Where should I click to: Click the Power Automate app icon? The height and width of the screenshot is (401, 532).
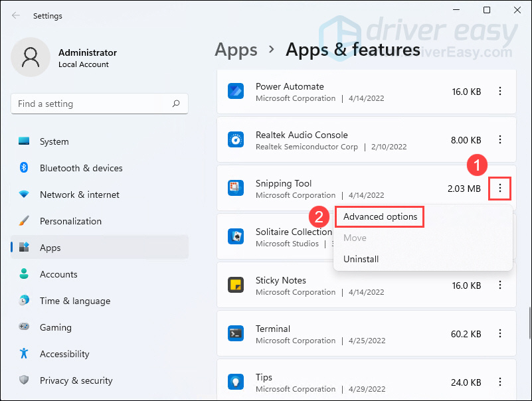pos(236,91)
